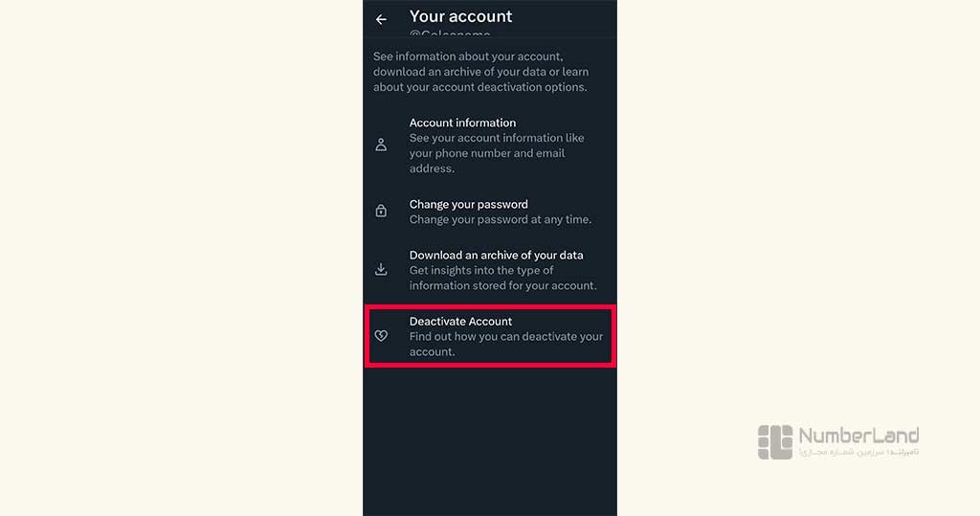
Task: Open Change your password
Action: (x=490, y=212)
